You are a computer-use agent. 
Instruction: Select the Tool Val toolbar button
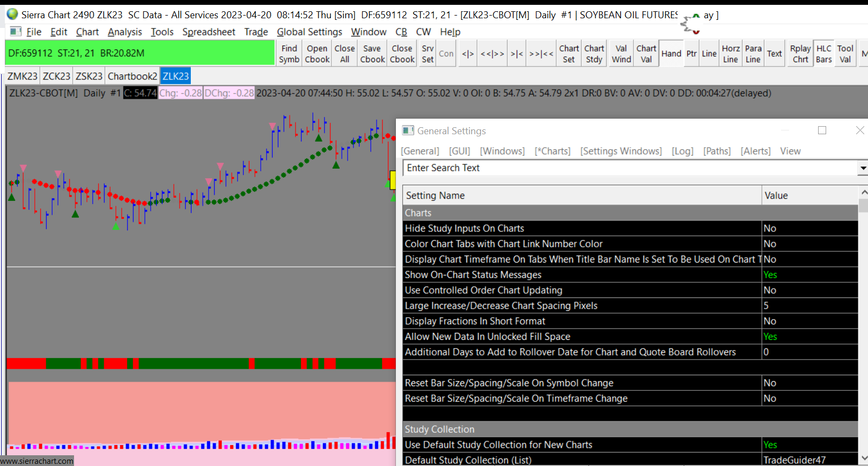[x=845, y=54]
